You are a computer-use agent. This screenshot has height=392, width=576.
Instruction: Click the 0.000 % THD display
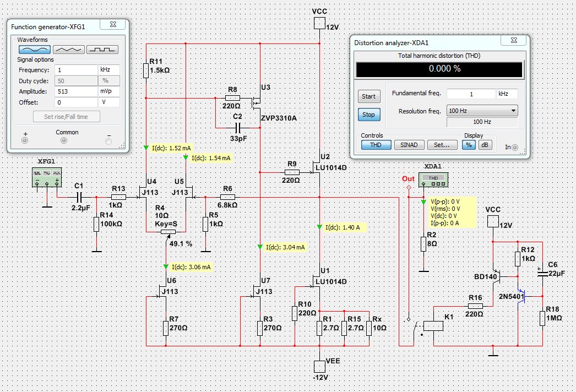(439, 69)
